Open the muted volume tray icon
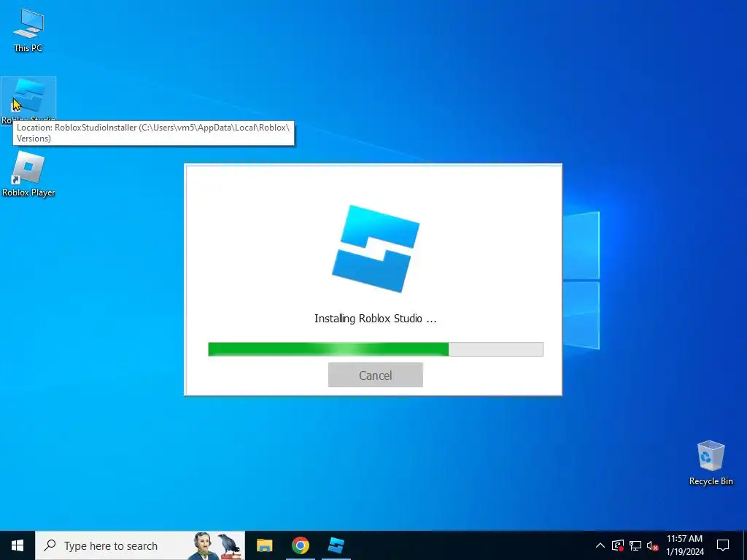Image resolution: width=747 pixels, height=560 pixels. [x=653, y=545]
